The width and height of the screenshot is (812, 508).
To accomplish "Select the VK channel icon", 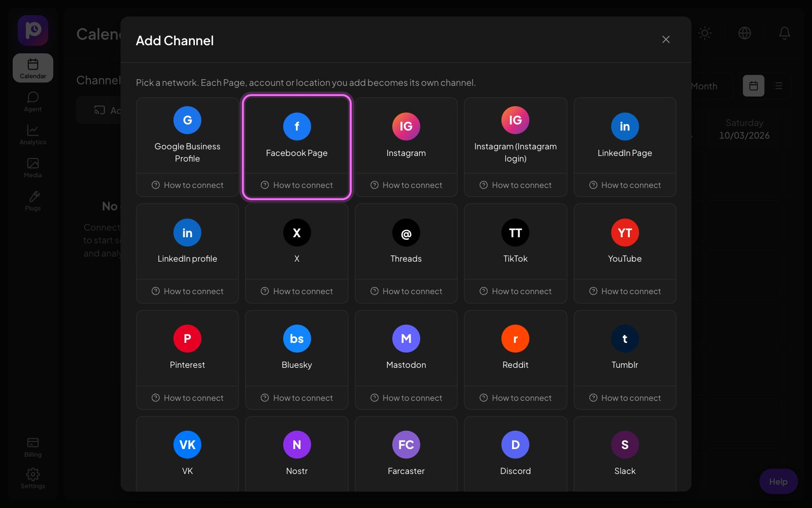I will pyautogui.click(x=187, y=445).
